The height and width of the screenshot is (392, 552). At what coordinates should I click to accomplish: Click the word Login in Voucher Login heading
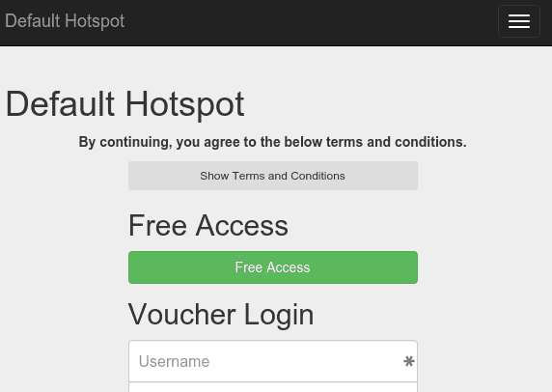[279, 315]
